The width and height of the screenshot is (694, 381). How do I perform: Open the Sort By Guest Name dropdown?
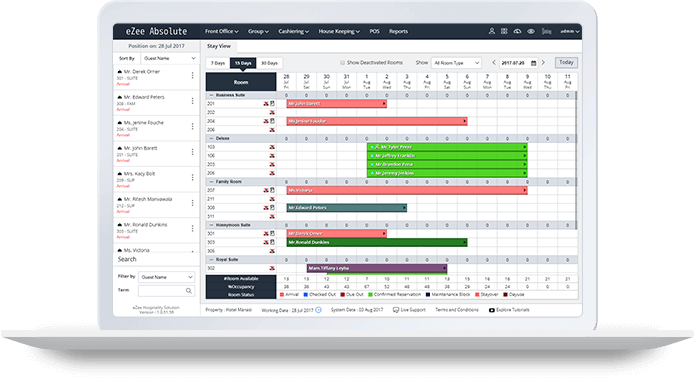click(170, 58)
